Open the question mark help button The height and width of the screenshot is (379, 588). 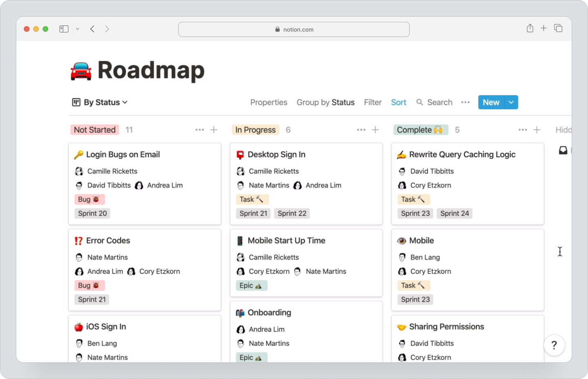pyautogui.click(x=554, y=345)
